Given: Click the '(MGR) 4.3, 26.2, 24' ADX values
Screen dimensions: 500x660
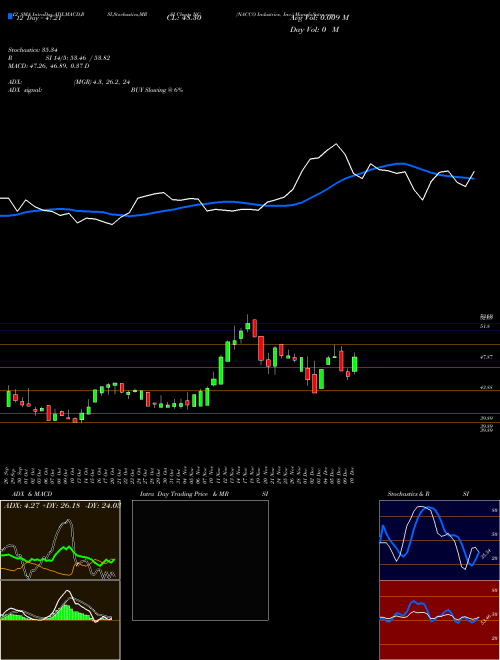Looking at the screenshot, I should (x=100, y=82).
